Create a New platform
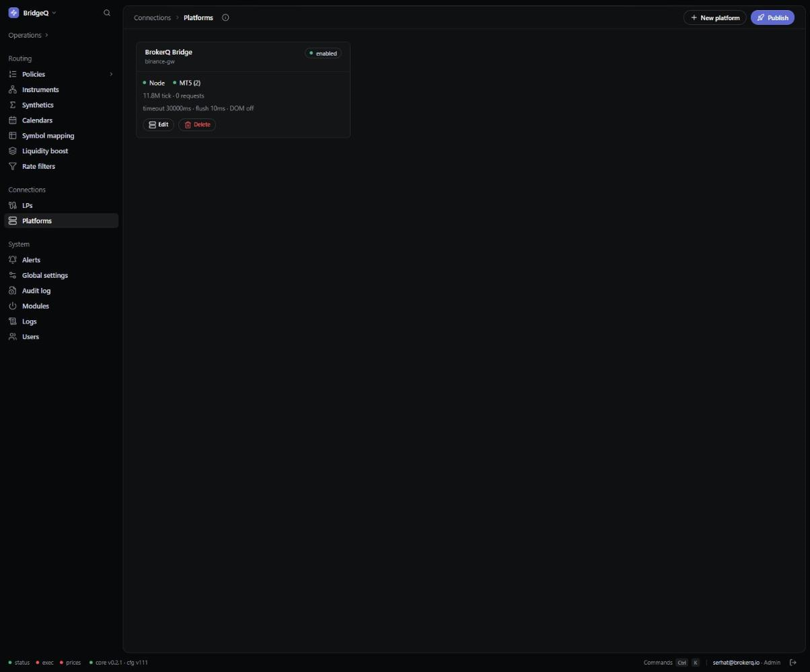This screenshot has width=810, height=672. pos(714,17)
